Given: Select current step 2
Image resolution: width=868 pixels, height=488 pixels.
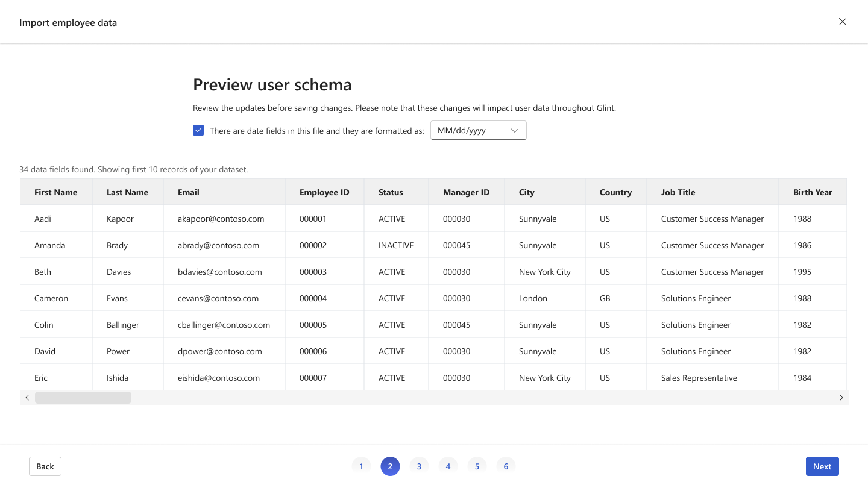Looking at the screenshot, I should point(390,466).
